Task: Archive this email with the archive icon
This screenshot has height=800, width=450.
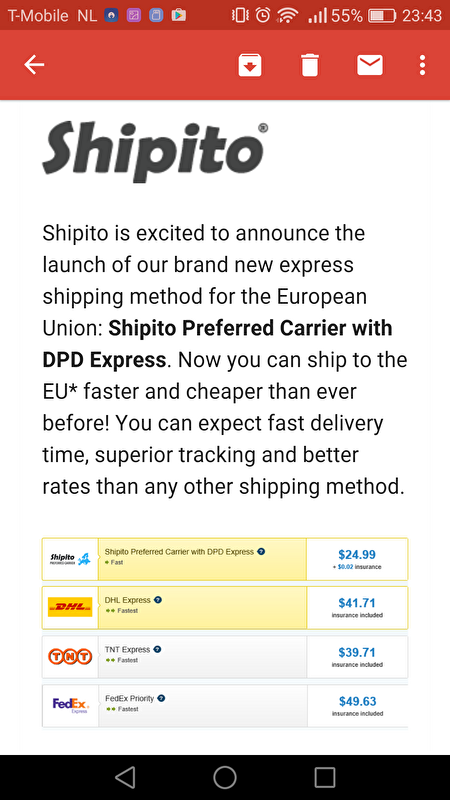Action: (250, 65)
